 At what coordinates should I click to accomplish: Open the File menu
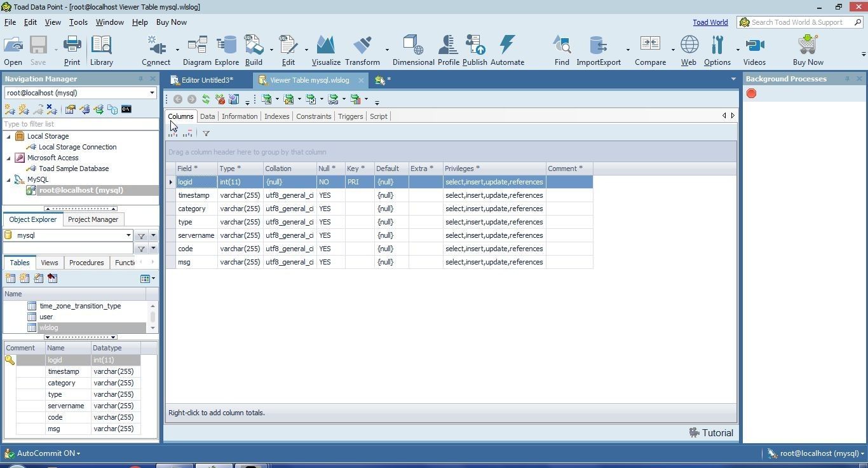[x=10, y=22]
